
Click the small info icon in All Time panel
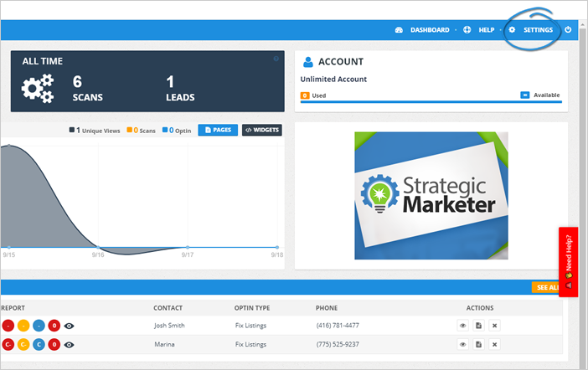276,59
